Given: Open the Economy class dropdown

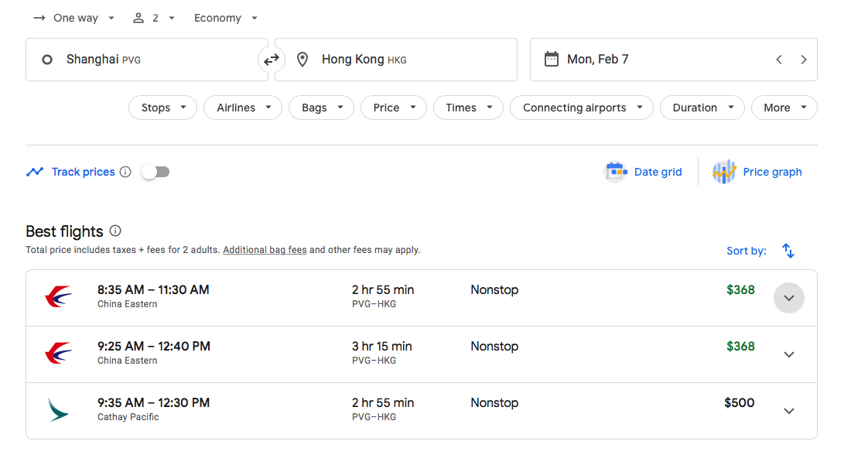Looking at the screenshot, I should tap(226, 18).
